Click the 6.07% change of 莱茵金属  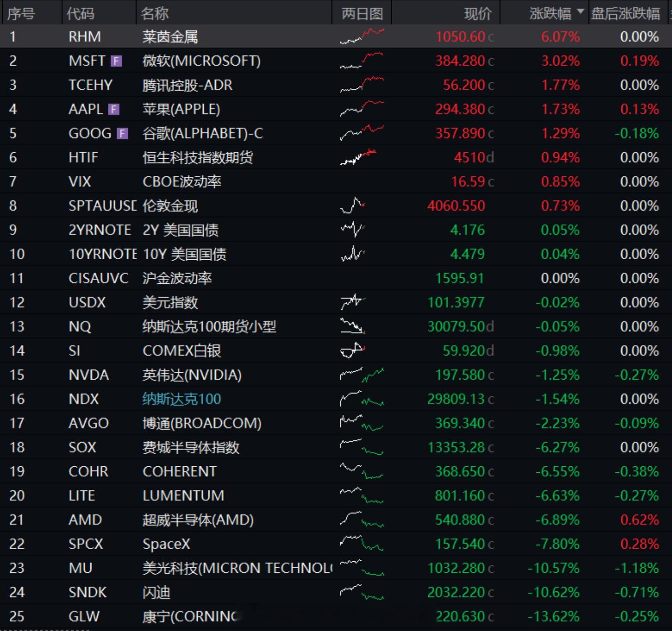click(560, 37)
